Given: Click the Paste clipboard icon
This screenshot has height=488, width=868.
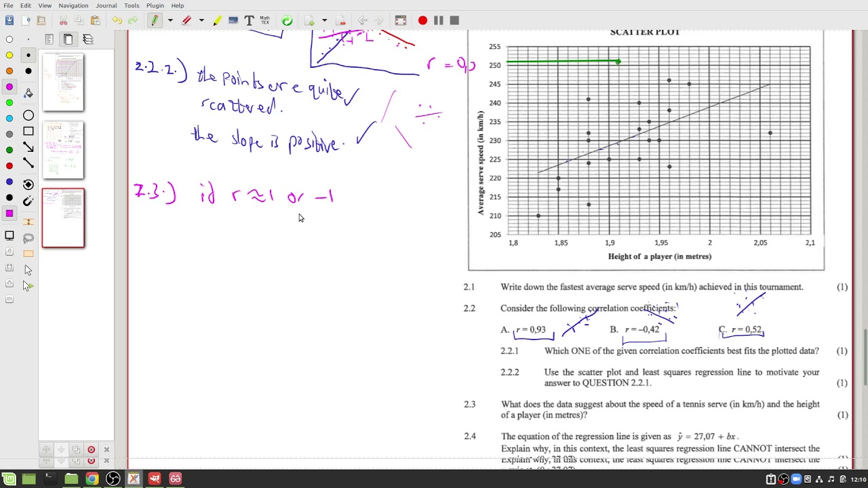Looking at the screenshot, I should [x=95, y=20].
